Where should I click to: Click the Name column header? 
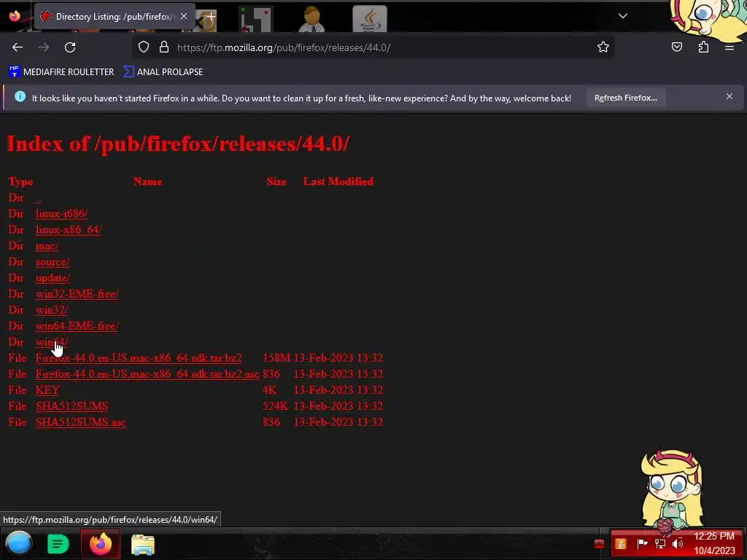147,182
